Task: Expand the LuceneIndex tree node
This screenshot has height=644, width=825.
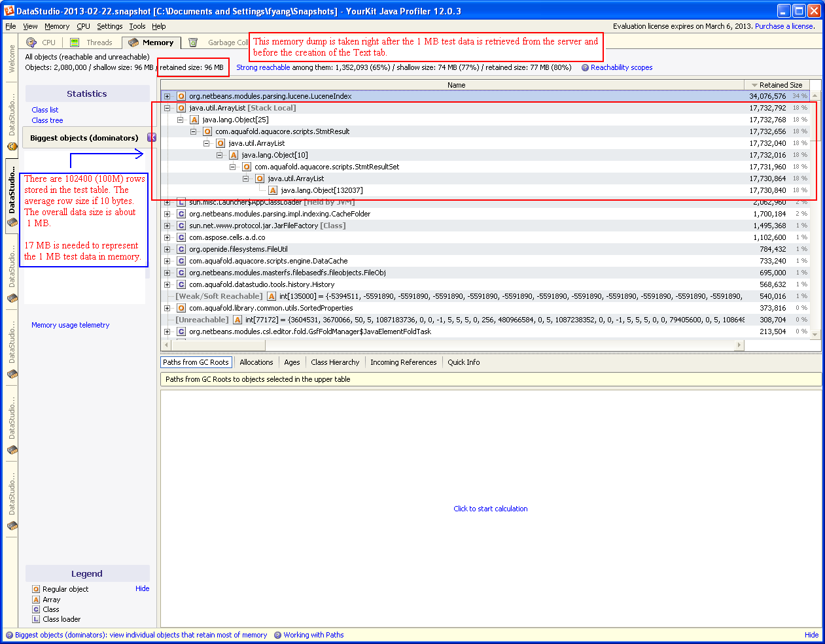Action: click(x=167, y=96)
